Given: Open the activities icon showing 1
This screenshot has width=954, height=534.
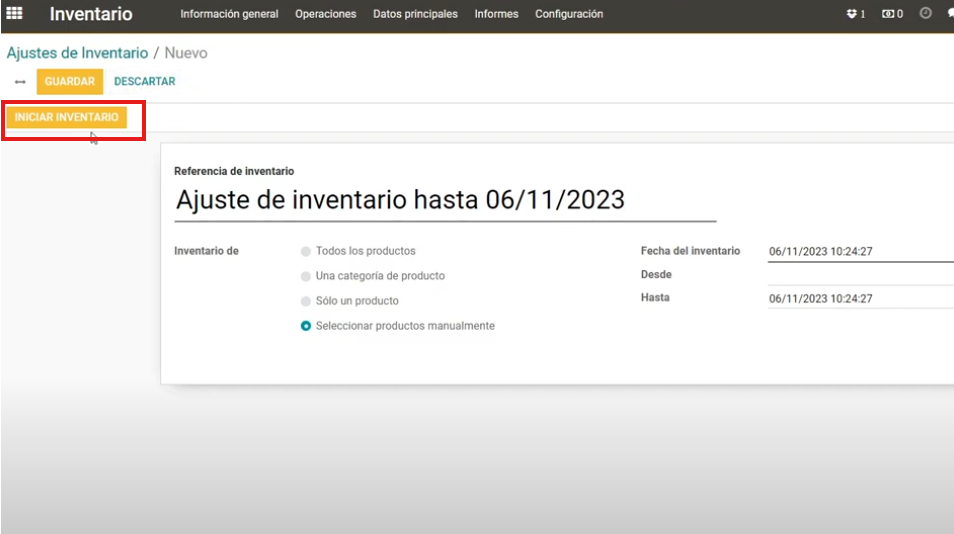Looking at the screenshot, I should pos(855,13).
